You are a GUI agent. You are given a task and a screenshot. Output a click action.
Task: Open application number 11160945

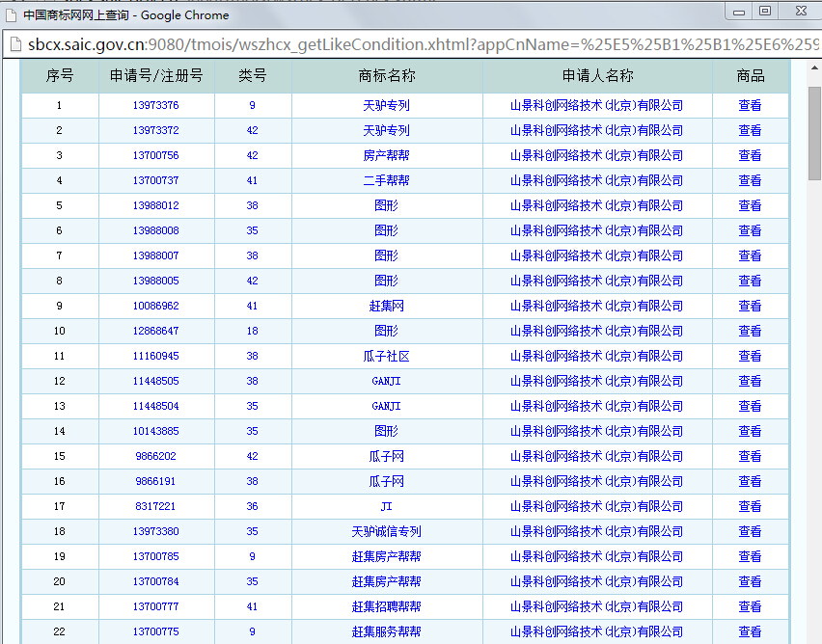155,357
